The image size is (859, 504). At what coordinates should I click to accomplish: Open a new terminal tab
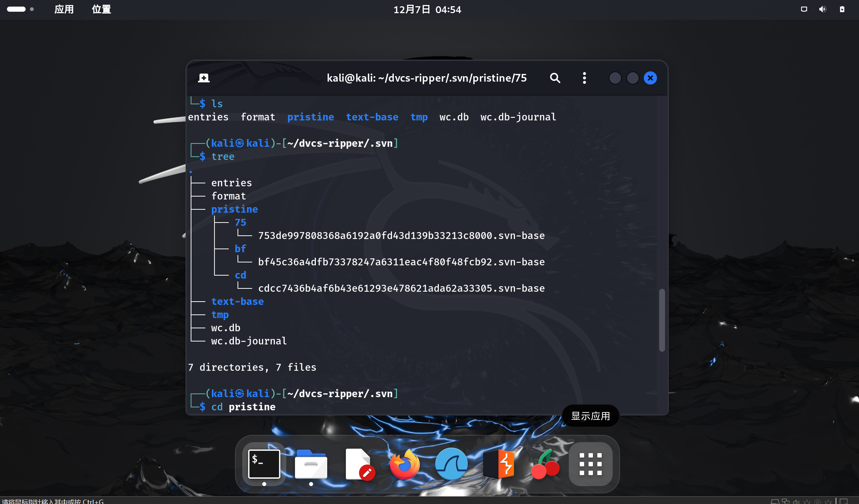pos(203,78)
